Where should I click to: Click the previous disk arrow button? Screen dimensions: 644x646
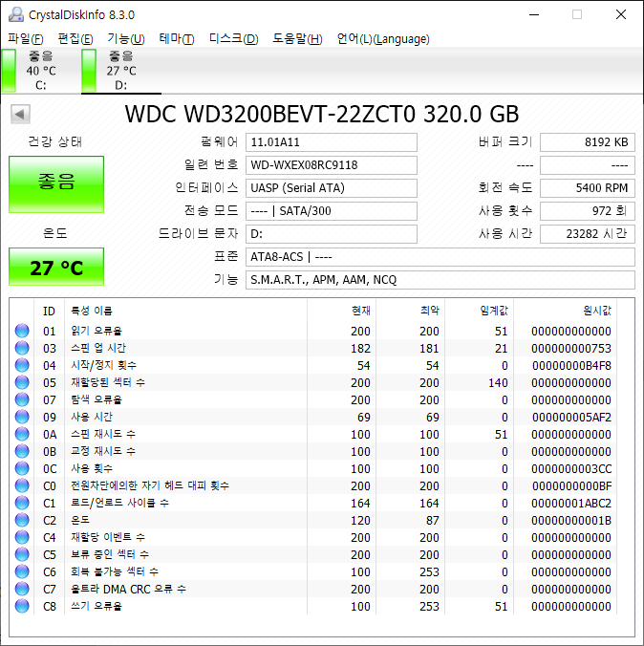tap(19, 115)
